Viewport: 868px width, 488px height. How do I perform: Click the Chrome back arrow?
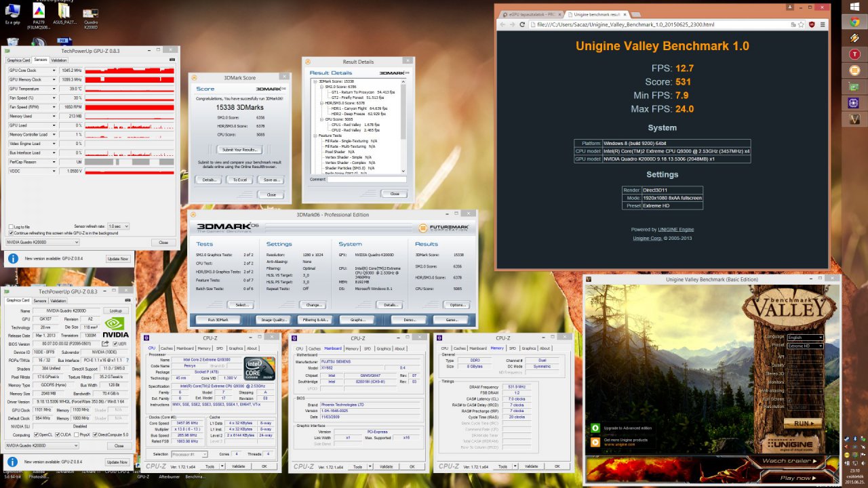tap(503, 24)
